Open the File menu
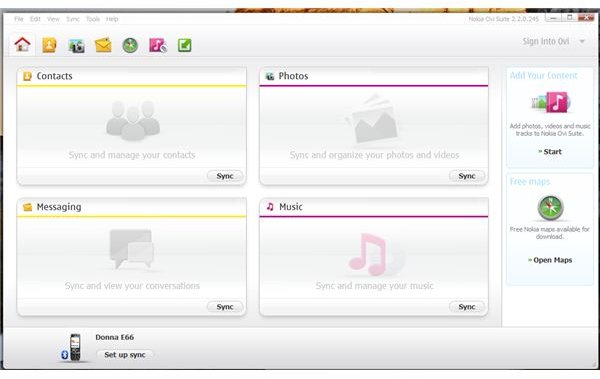The height and width of the screenshot is (379, 600). 19,19
